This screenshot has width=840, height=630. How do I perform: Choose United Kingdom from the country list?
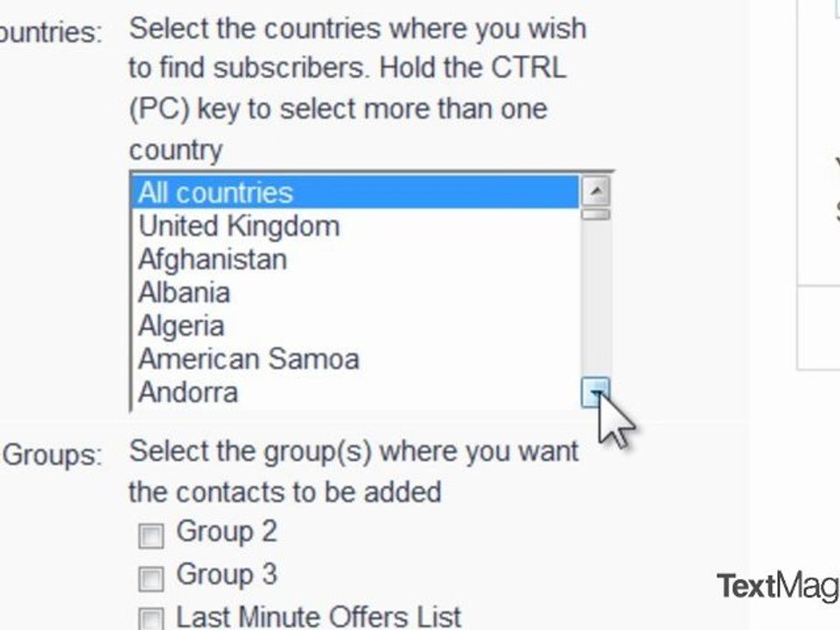click(x=239, y=226)
